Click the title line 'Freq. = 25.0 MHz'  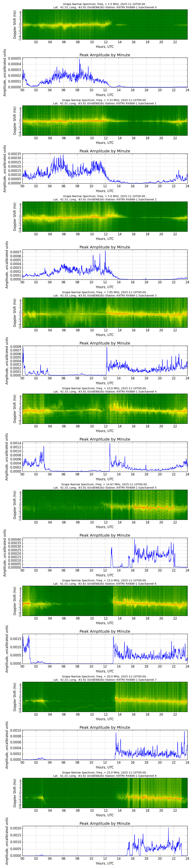105,772
